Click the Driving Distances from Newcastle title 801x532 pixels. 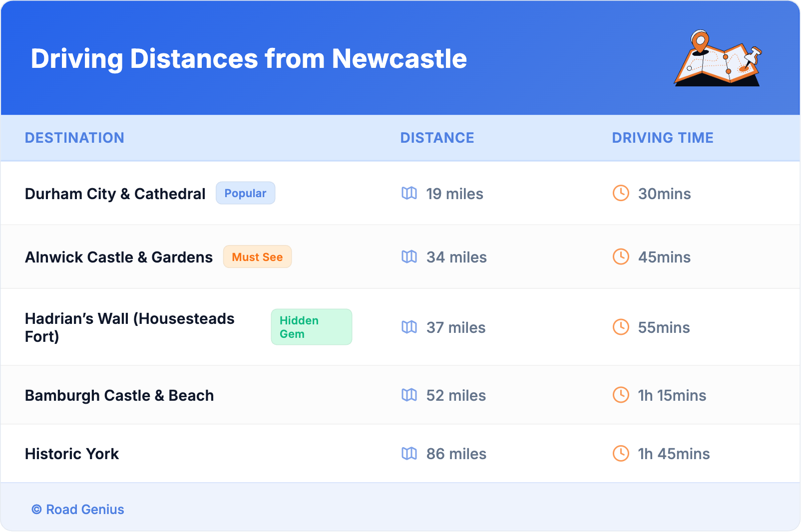click(249, 59)
